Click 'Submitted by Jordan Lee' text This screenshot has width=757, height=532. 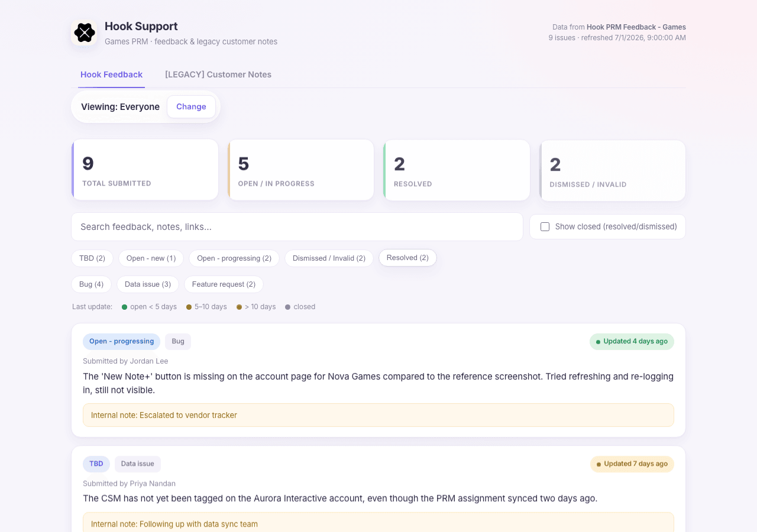coord(125,361)
